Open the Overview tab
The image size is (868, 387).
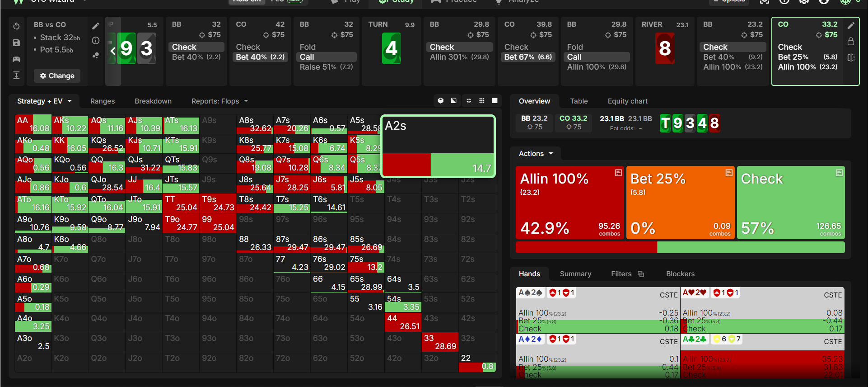[x=534, y=101]
